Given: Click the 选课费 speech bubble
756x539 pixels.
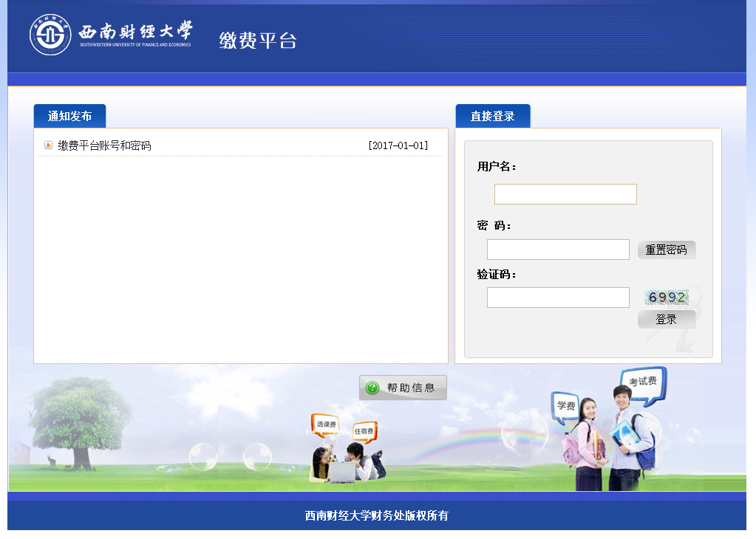Looking at the screenshot, I should (325, 425).
